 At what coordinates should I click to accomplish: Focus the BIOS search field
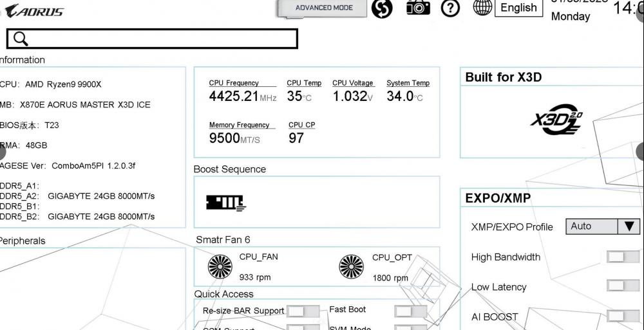coord(153,39)
